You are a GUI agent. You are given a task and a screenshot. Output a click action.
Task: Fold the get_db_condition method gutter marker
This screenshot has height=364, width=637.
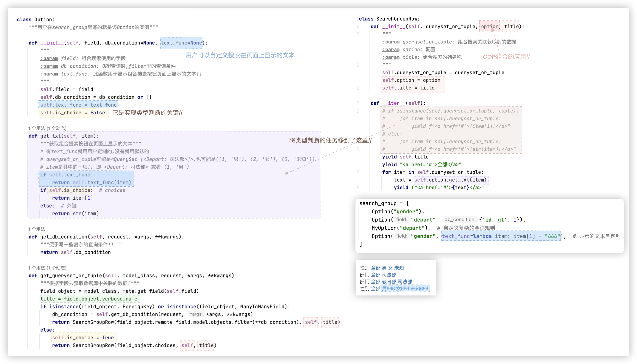pos(16,237)
